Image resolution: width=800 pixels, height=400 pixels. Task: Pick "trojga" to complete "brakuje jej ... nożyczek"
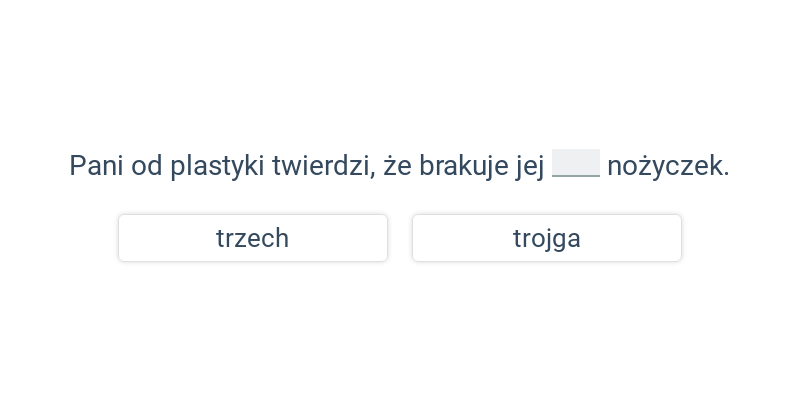[547, 238]
